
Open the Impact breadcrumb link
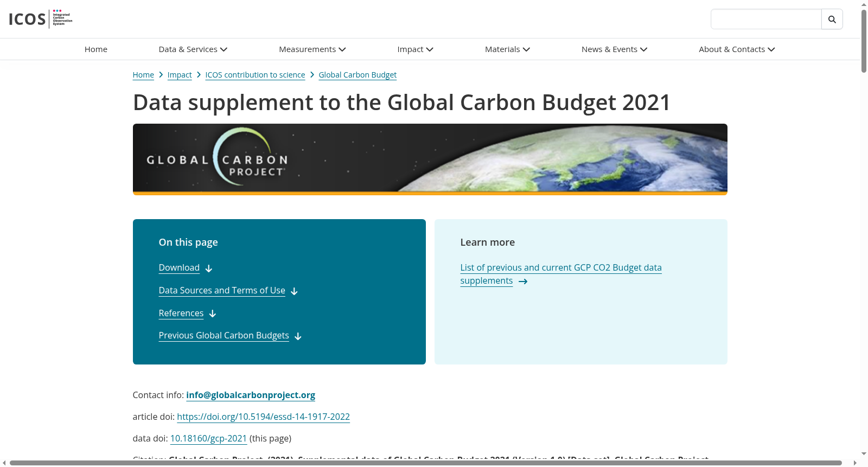pyautogui.click(x=180, y=75)
